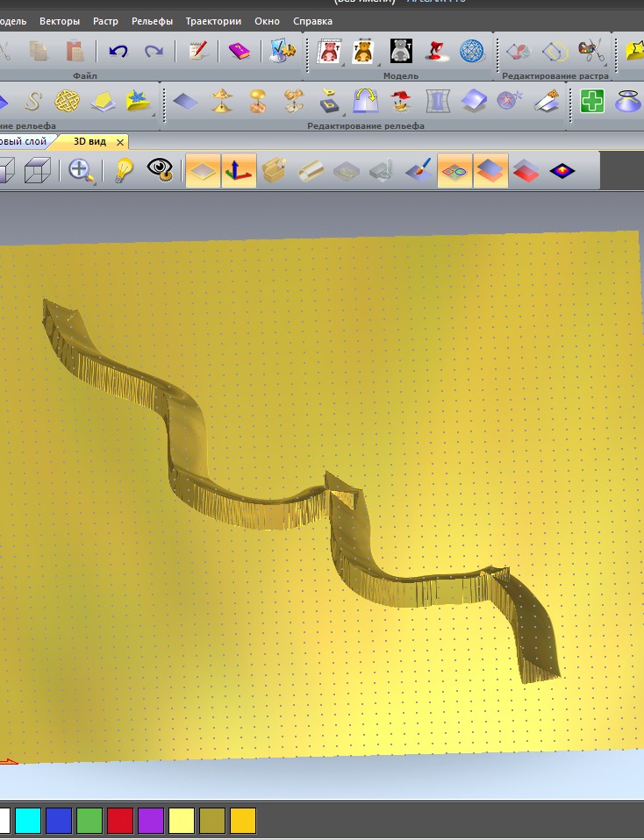The image size is (644, 840).
Task: Open the options checklist-with-gear icon
Action: 282,51
